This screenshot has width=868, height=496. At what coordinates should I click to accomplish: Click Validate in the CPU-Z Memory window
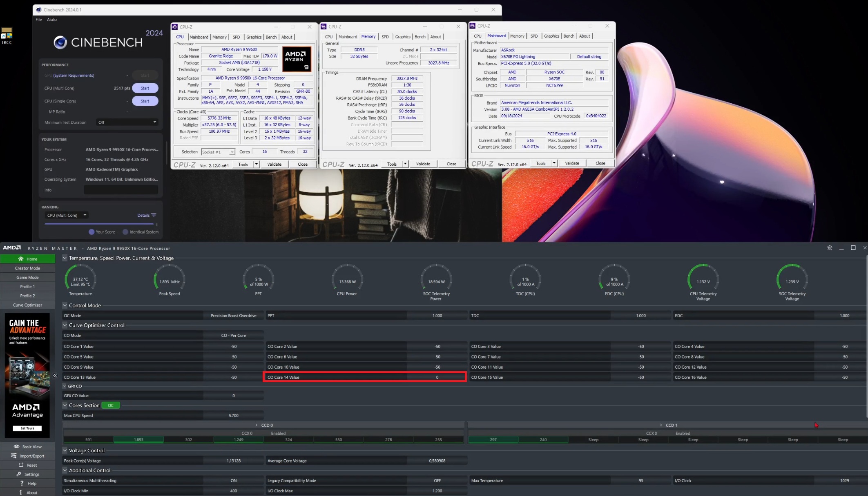tap(423, 164)
